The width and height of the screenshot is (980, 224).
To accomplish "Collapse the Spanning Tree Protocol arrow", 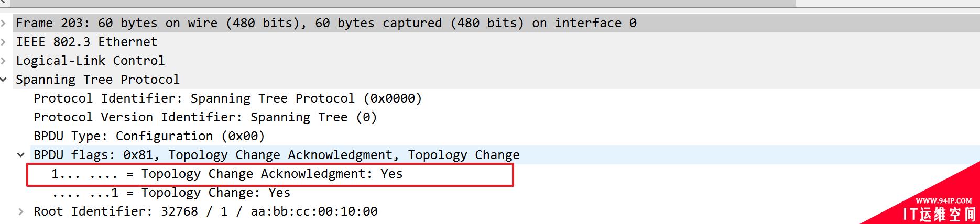I will coord(4,80).
